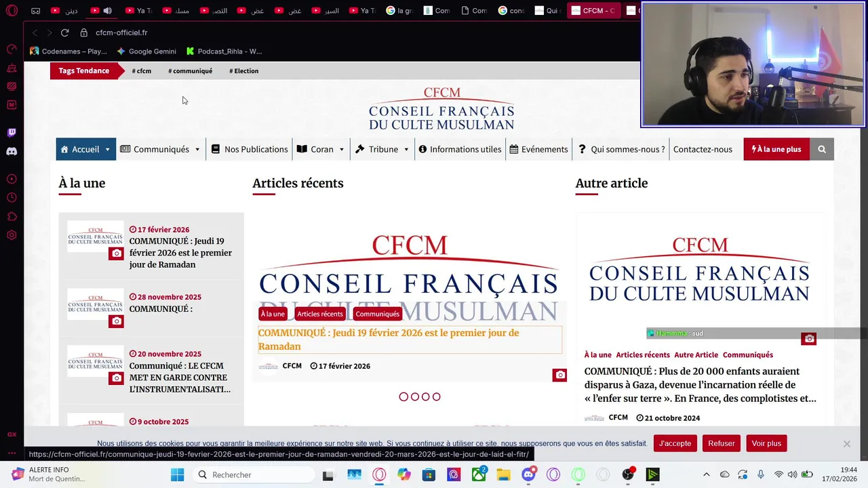Click the website search magnifier icon

click(x=822, y=149)
